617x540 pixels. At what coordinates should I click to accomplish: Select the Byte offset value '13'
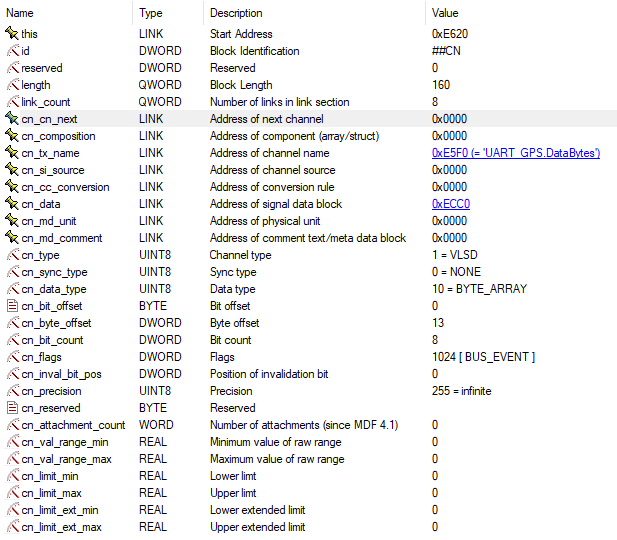coord(438,323)
